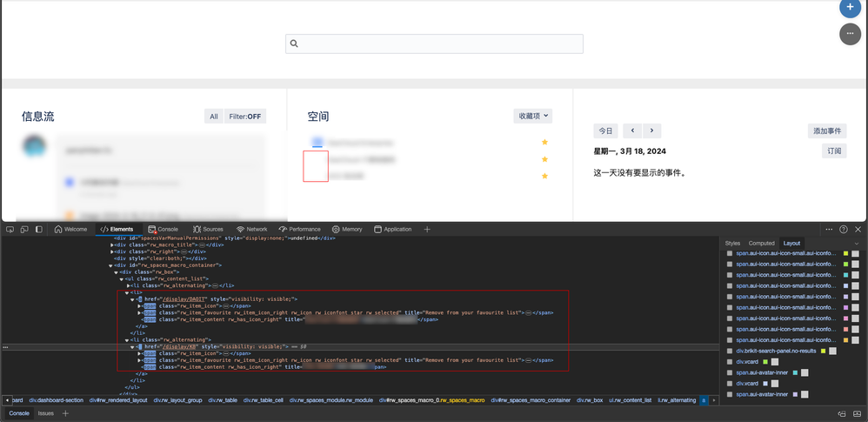Switch sidebar to the Computed tab

761,243
